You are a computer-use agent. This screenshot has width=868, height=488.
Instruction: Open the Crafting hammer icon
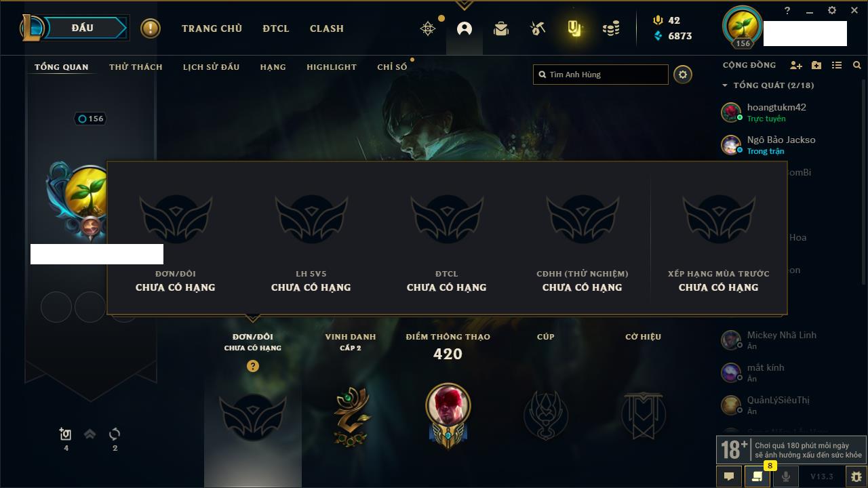point(538,28)
